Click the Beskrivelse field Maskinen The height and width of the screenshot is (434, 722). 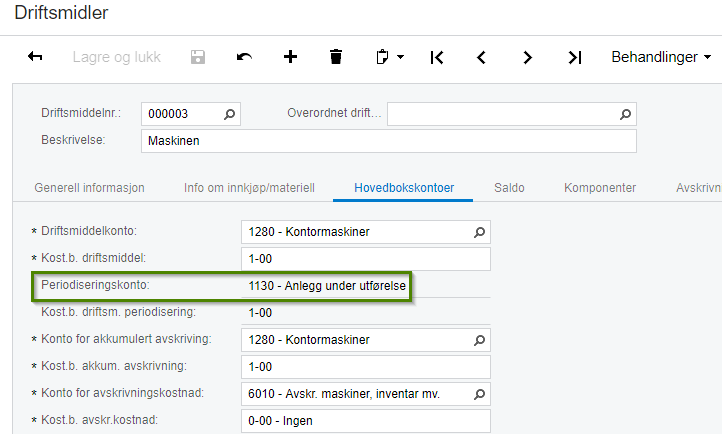pos(389,141)
